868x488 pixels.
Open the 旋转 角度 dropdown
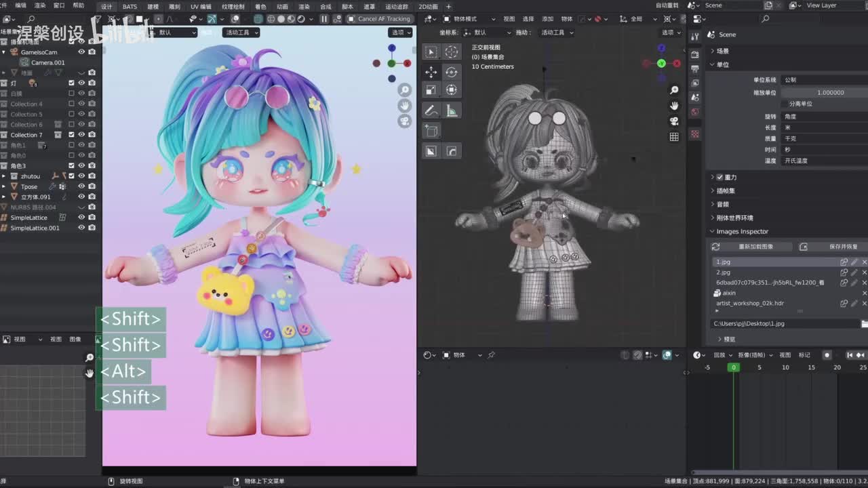coord(825,117)
